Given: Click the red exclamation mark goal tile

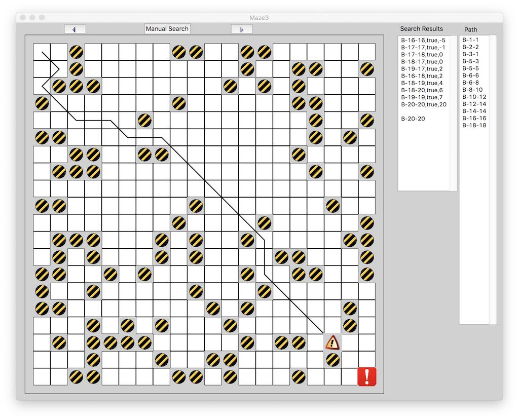Looking at the screenshot, I should 366,377.
